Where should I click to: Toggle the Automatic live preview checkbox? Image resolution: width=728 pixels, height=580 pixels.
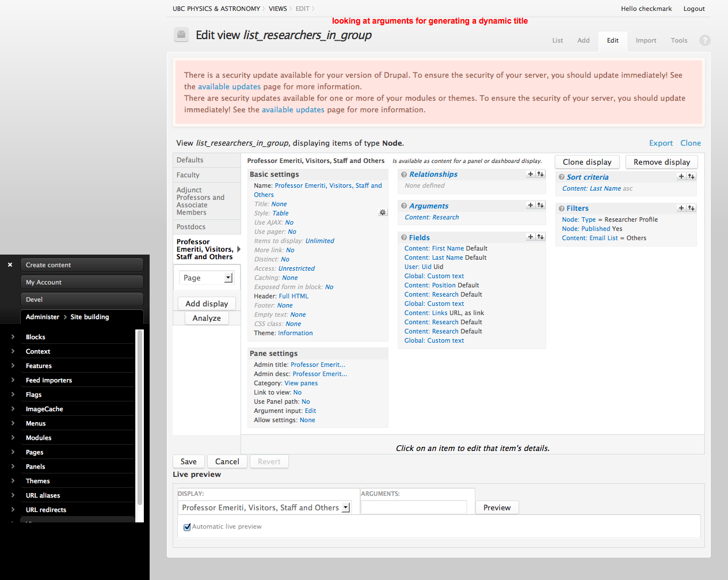187,527
